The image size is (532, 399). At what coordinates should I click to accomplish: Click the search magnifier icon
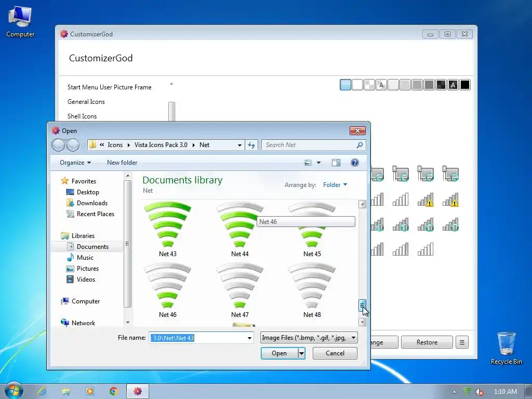click(360, 145)
